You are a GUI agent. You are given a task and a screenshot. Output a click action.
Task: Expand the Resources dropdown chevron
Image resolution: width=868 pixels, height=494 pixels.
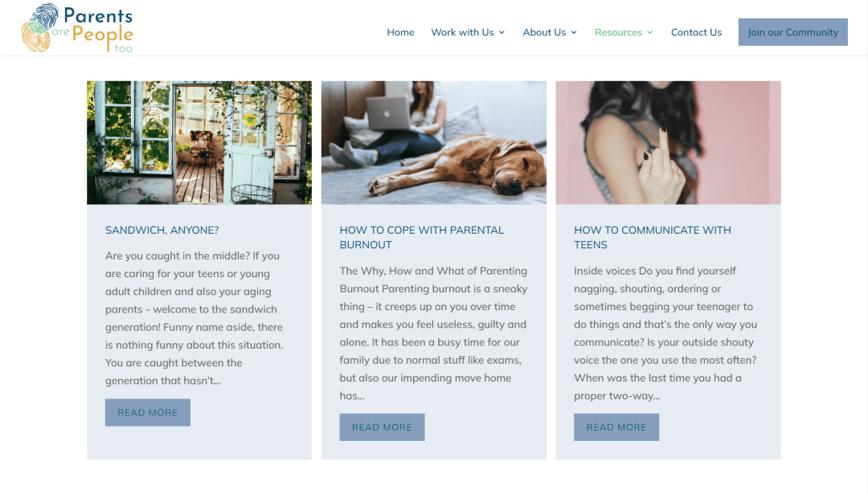650,33
